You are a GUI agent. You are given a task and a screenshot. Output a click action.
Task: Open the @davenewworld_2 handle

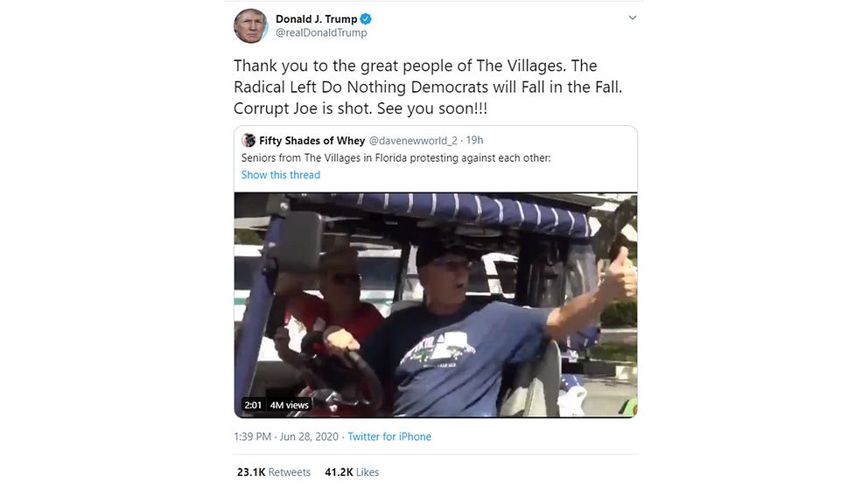(413, 141)
